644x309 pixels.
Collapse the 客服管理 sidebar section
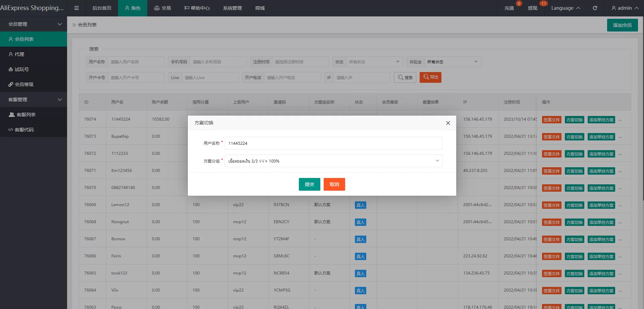34,100
